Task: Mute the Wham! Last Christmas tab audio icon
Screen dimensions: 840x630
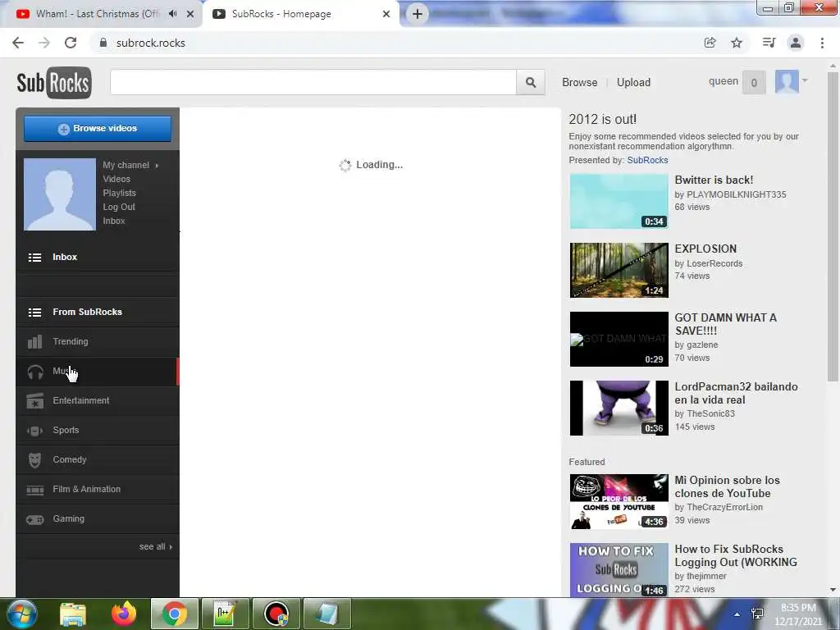Action: point(172,14)
